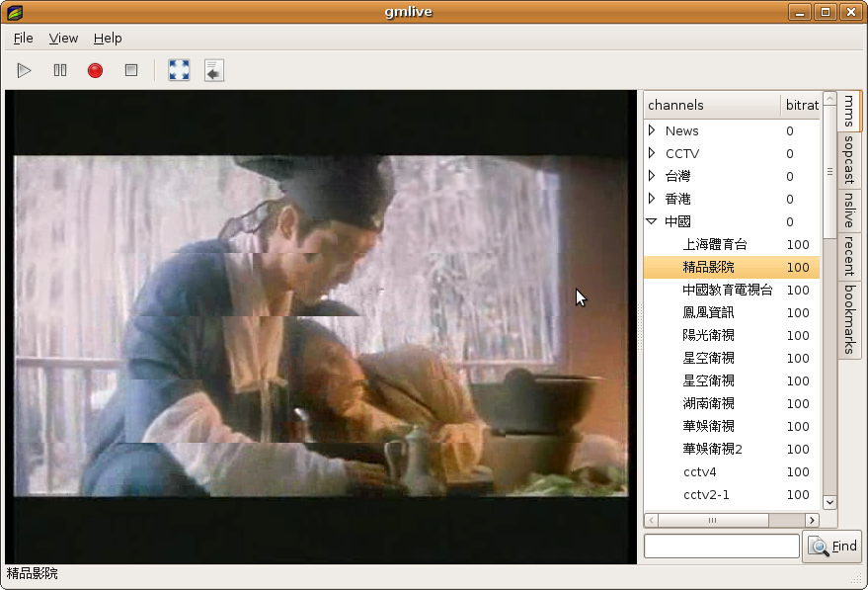Sort by the bitrate column header
This screenshot has width=868, height=590.
801,105
